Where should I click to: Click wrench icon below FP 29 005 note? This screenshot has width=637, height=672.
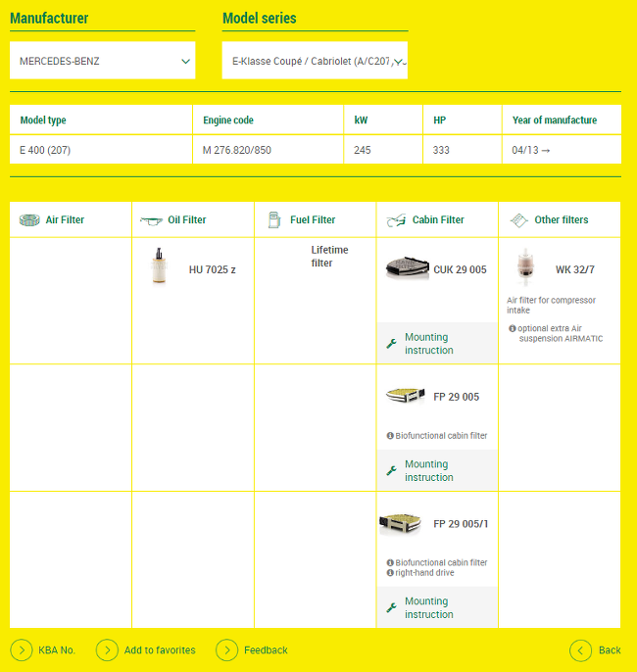point(391,470)
